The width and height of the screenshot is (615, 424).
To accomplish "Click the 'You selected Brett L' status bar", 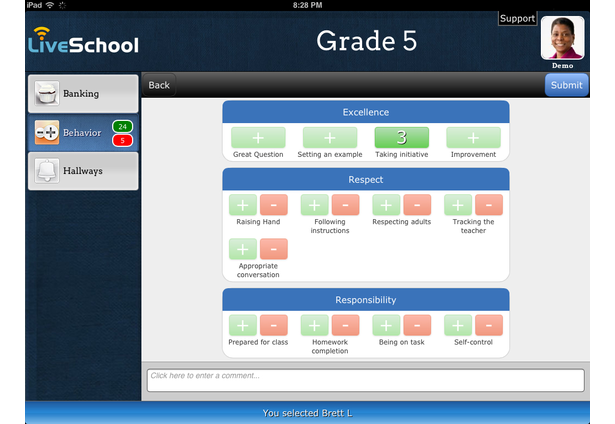I will click(x=308, y=413).
